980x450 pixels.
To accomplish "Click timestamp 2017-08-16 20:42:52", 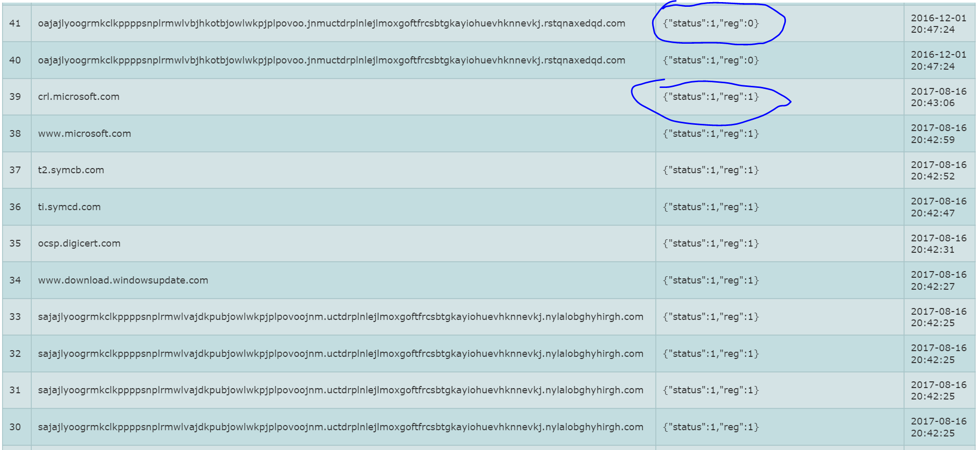I will (938, 171).
